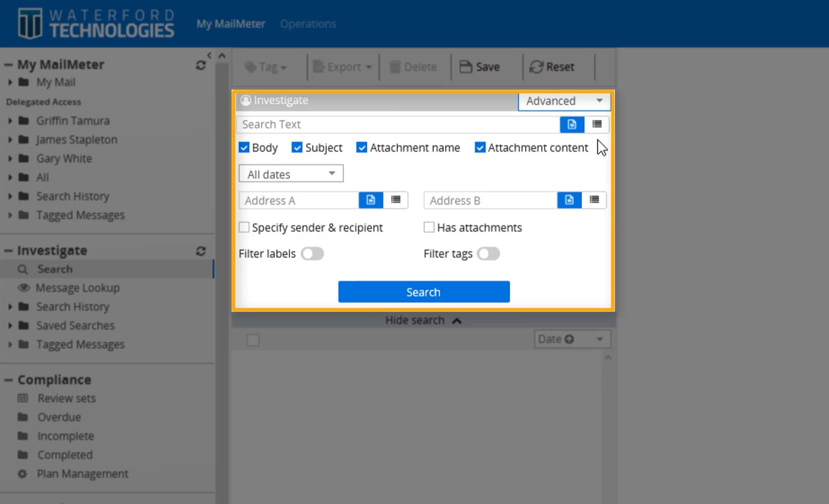Click the My Mail folder icon
829x504 pixels.
pos(23,82)
